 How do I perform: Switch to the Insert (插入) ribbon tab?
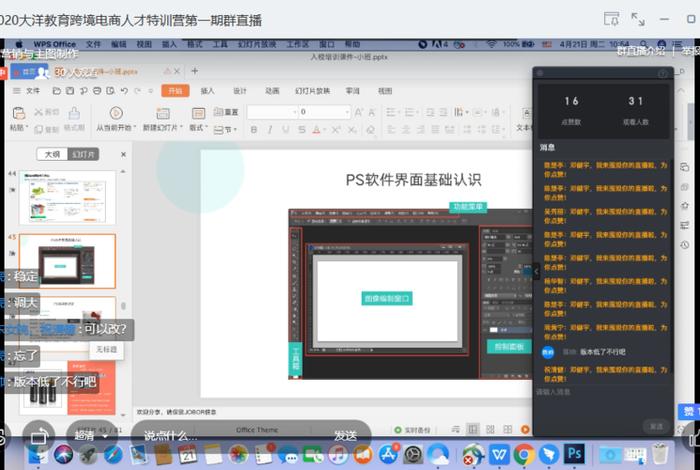208,91
